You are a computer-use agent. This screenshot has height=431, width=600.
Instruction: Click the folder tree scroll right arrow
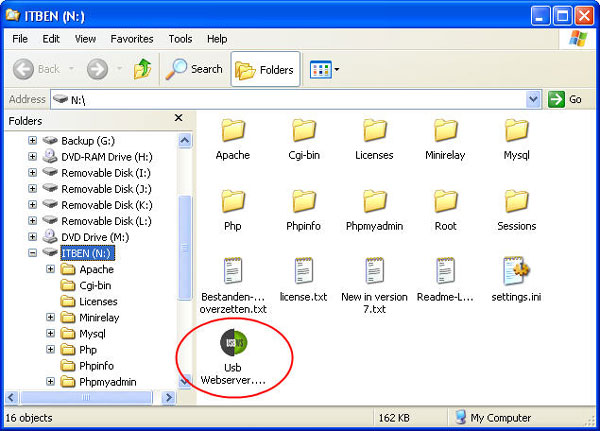click(x=168, y=397)
